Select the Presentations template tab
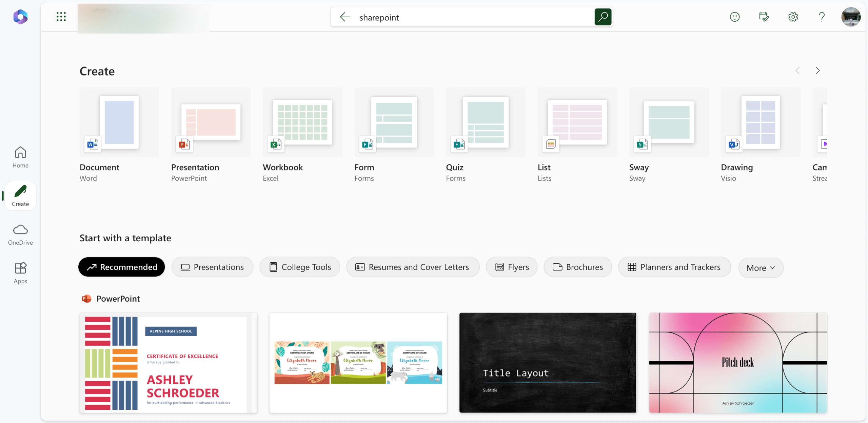This screenshot has height=423, width=868. point(212,267)
